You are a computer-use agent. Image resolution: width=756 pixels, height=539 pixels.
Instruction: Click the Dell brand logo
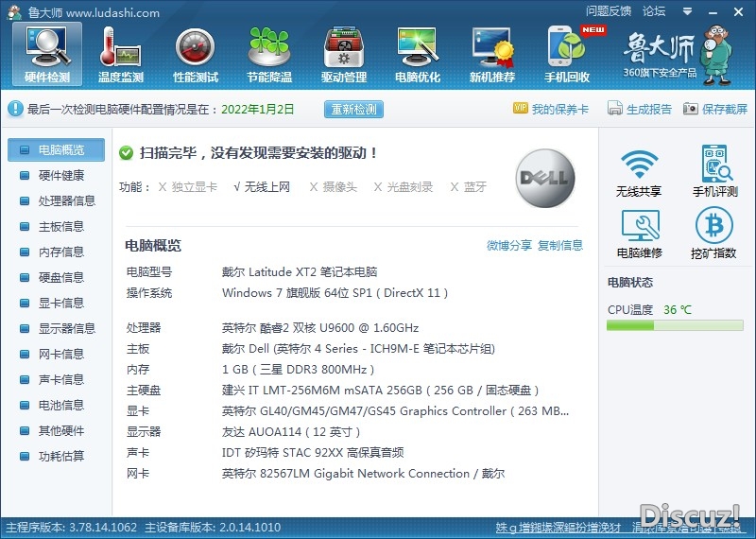[545, 178]
